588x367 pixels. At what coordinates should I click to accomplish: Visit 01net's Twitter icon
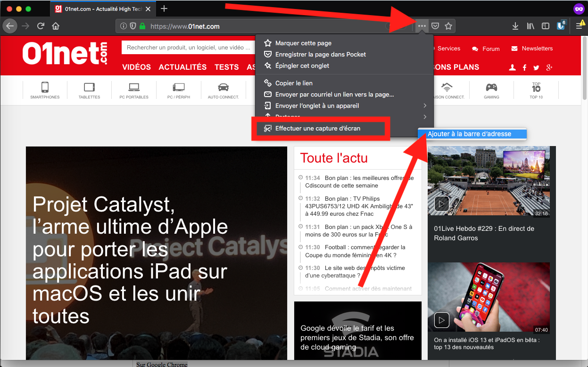point(536,67)
